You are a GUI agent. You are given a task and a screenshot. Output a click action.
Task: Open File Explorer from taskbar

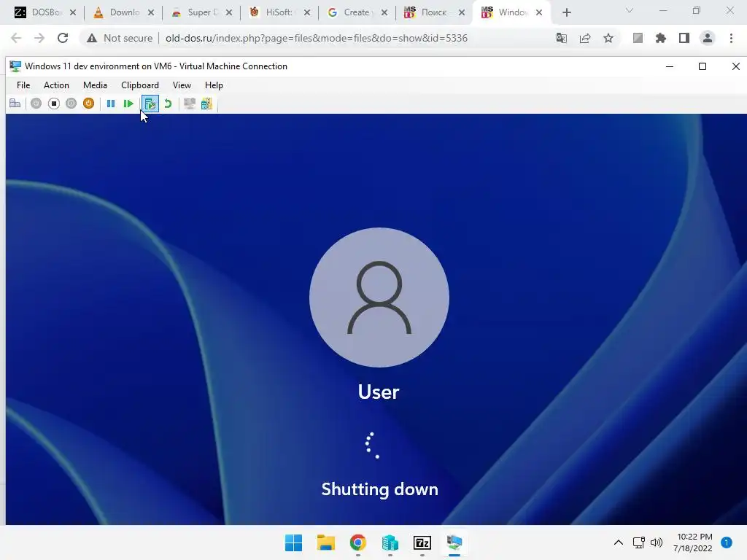point(326,542)
